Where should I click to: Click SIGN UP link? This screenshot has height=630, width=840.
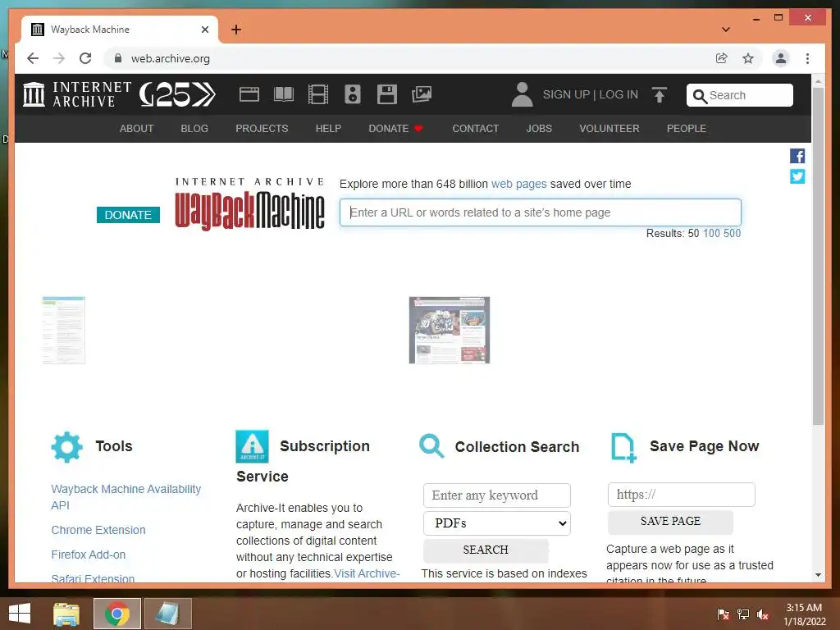click(566, 94)
